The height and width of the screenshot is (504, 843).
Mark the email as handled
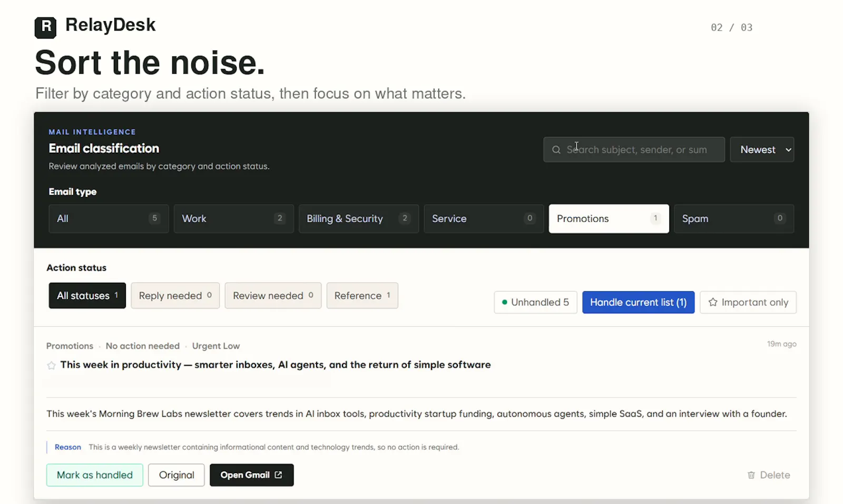click(95, 475)
